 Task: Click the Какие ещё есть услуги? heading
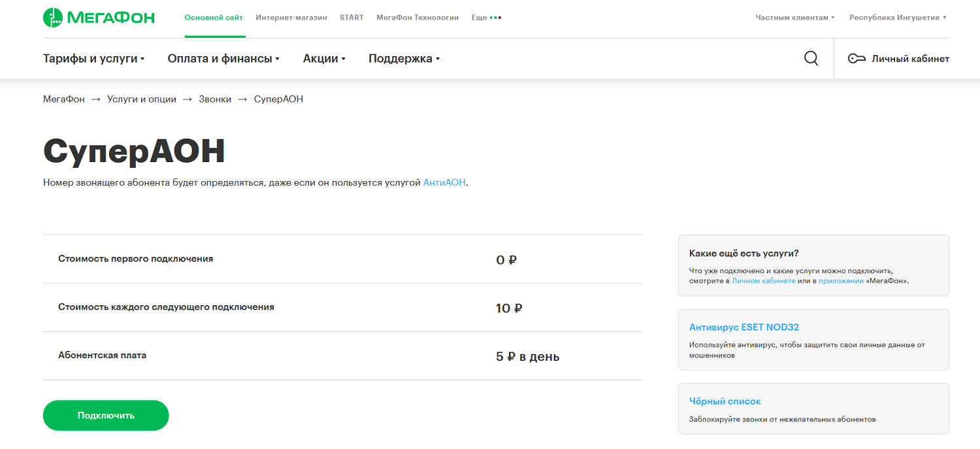click(744, 254)
